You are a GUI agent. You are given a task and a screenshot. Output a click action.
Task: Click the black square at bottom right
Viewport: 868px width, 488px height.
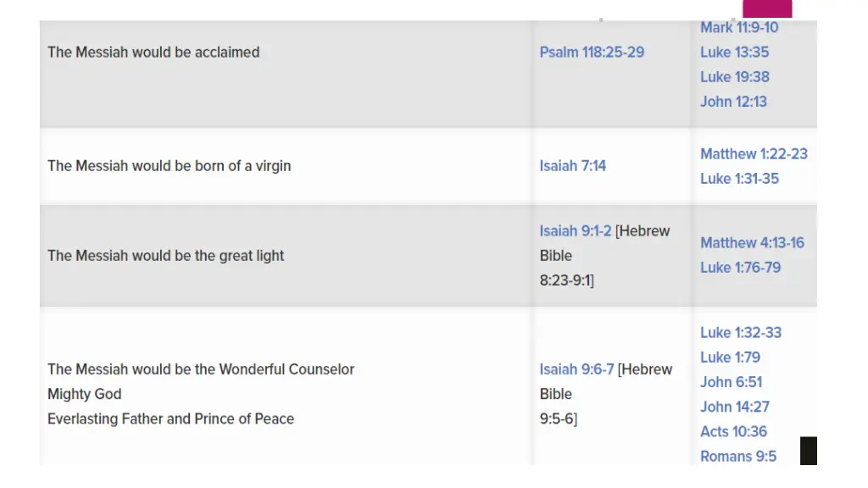808,451
